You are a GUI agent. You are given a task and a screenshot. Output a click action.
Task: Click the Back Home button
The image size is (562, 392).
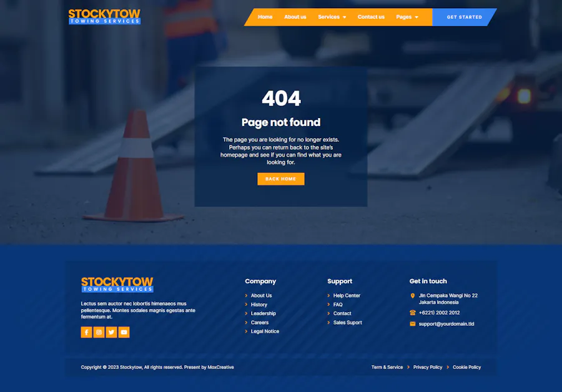(281, 179)
